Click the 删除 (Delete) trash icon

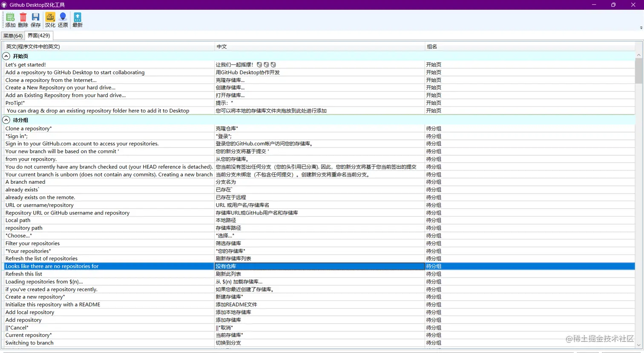pos(23,20)
